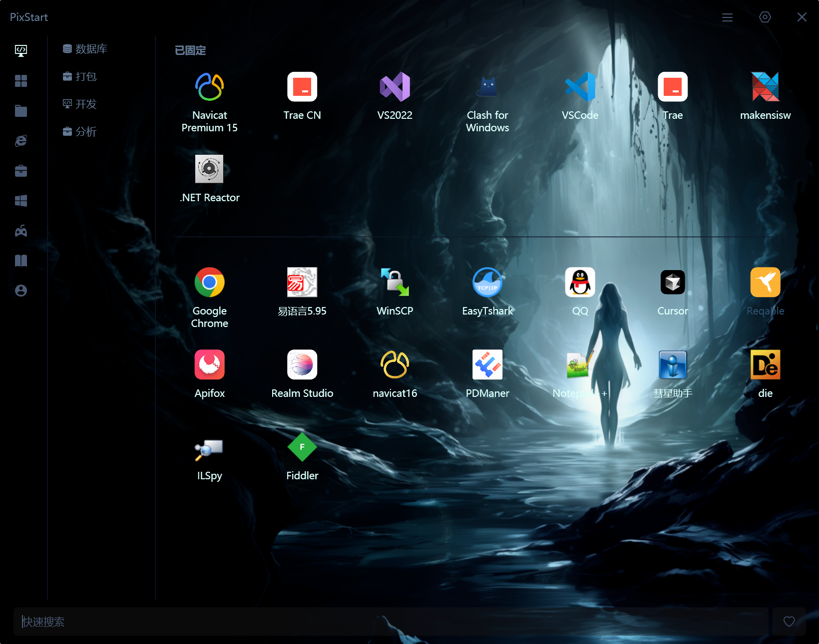Click the heart favorites button

coord(789,622)
